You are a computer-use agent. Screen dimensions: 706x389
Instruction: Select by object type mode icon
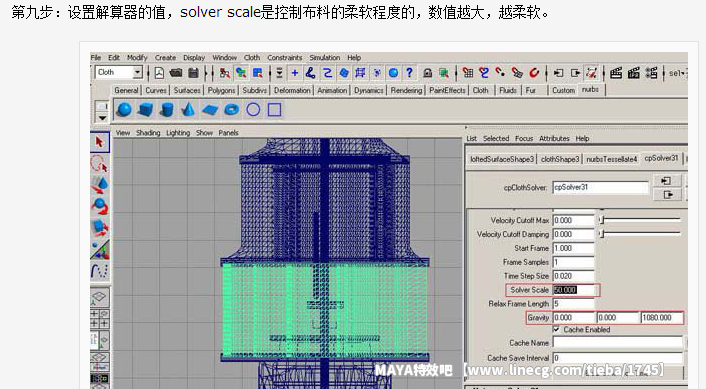click(x=241, y=72)
